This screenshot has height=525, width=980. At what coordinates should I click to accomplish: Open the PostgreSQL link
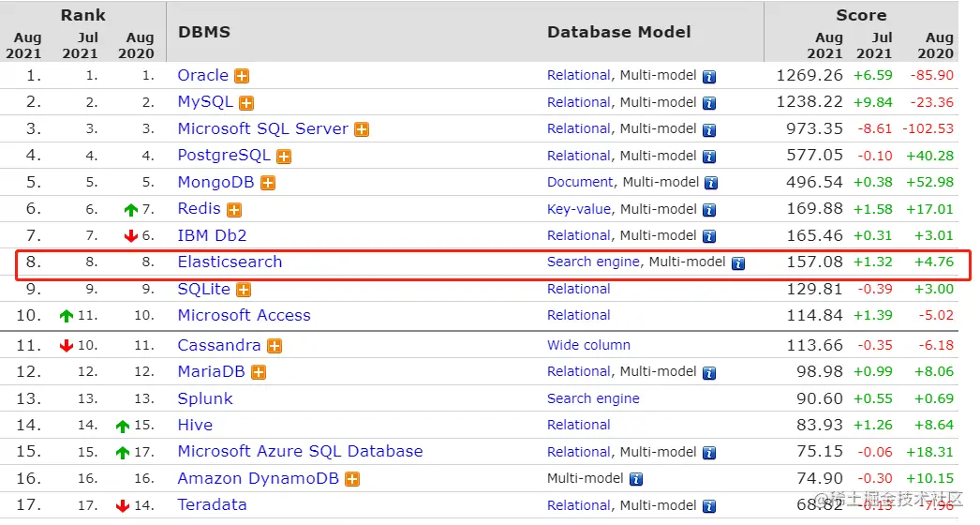pyautogui.click(x=224, y=156)
